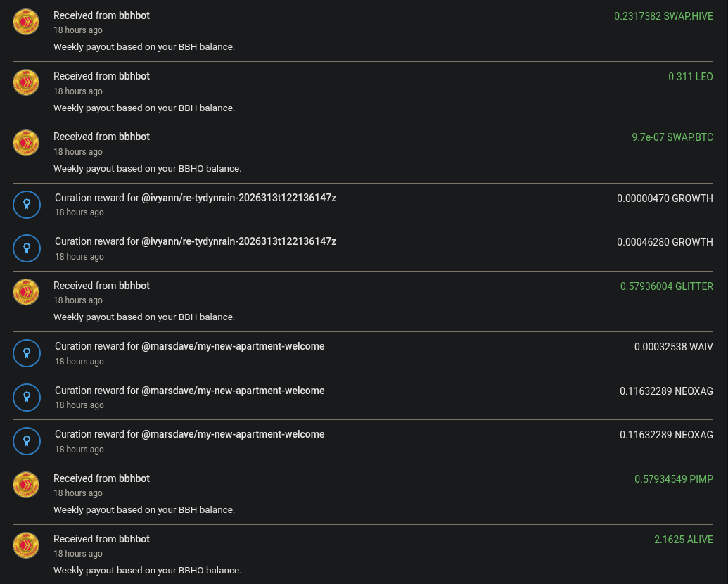Open marsdave apartment post in WAIV row
This screenshot has height=584, width=728.
(x=233, y=346)
